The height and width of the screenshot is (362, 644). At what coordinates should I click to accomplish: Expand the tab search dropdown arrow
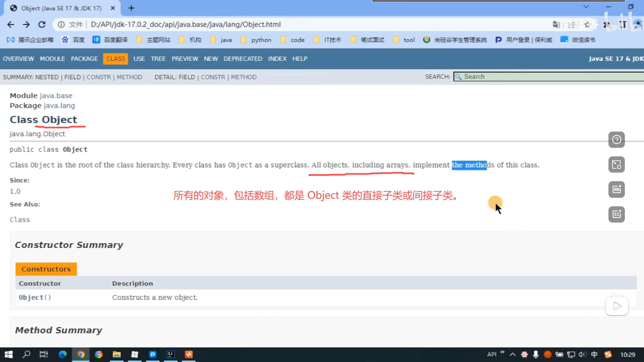(x=586, y=7)
